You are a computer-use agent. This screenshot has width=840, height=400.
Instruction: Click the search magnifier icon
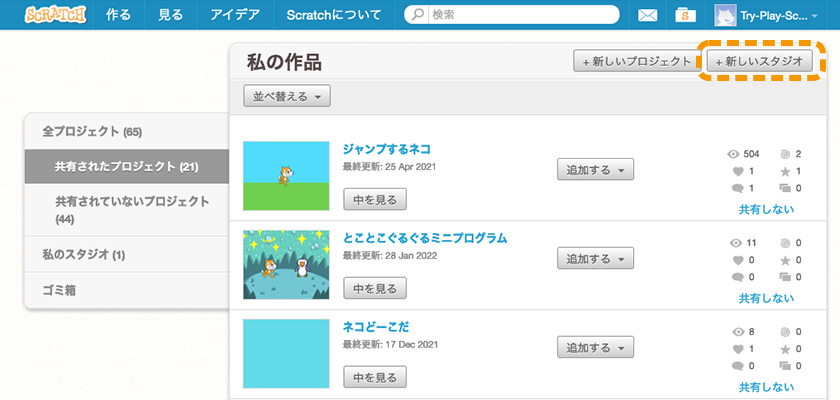click(417, 15)
